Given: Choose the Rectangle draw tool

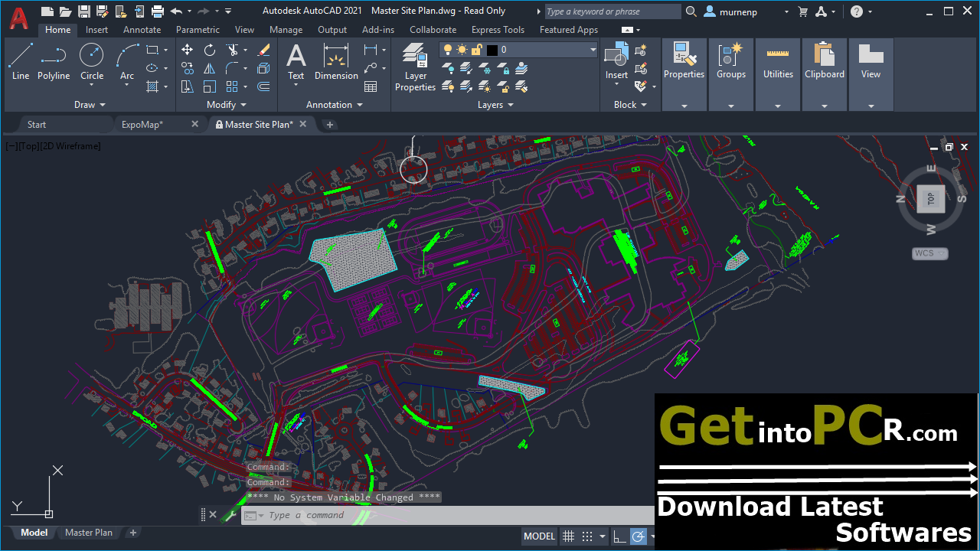Looking at the screenshot, I should 152,50.
